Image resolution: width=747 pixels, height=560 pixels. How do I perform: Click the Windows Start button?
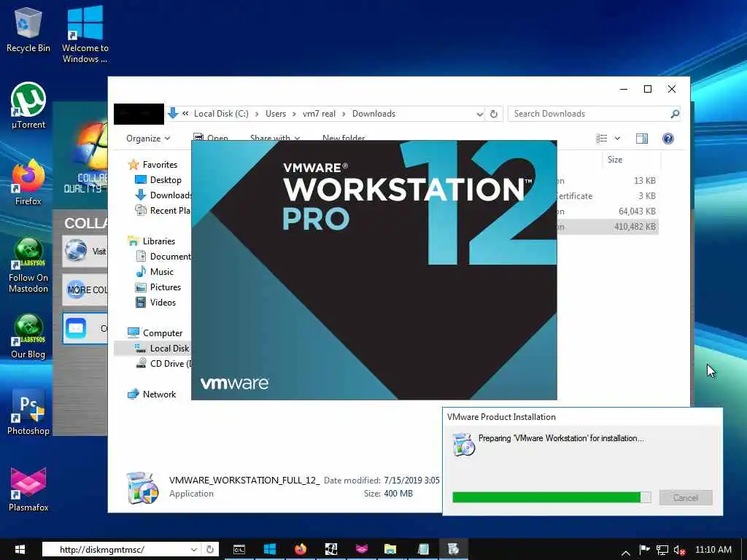pyautogui.click(x=20, y=550)
